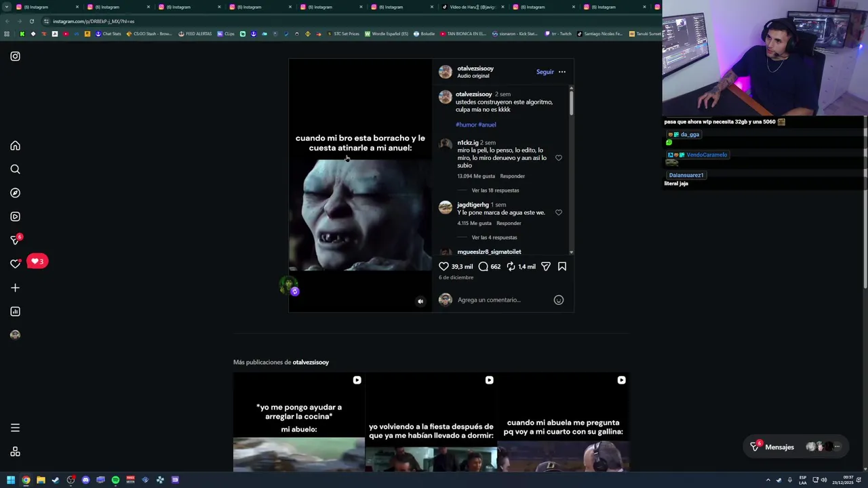The width and height of the screenshot is (868, 488).
Task: Expand the browser tab search dropdown
Action: pyautogui.click(x=6, y=7)
